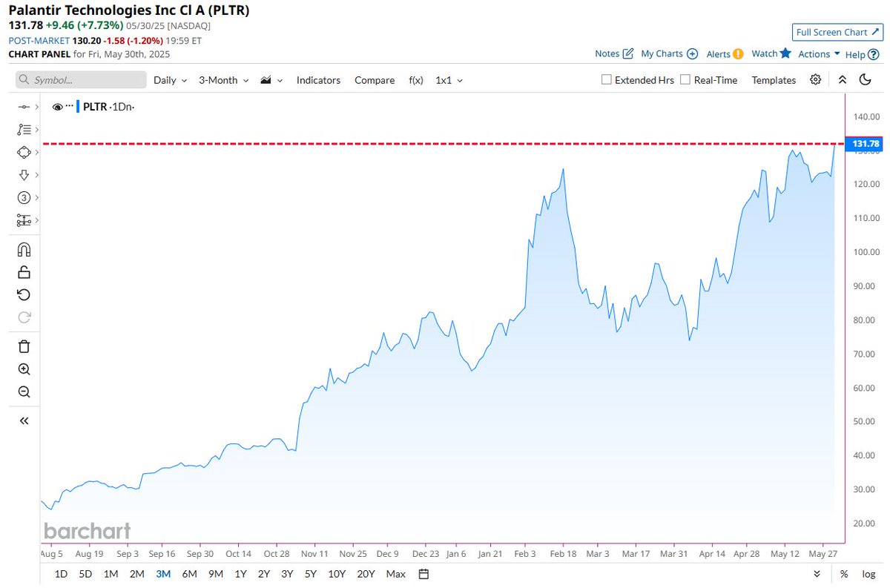Select the 10Y range button

coord(337,574)
